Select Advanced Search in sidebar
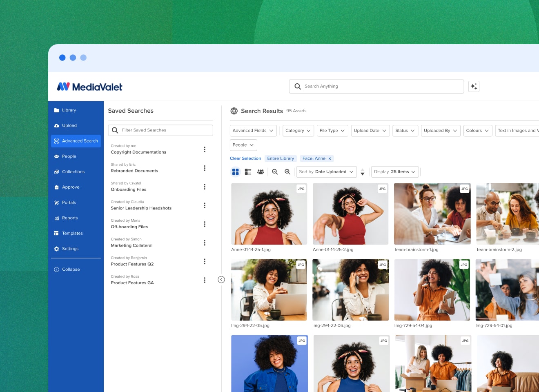 (x=76, y=141)
